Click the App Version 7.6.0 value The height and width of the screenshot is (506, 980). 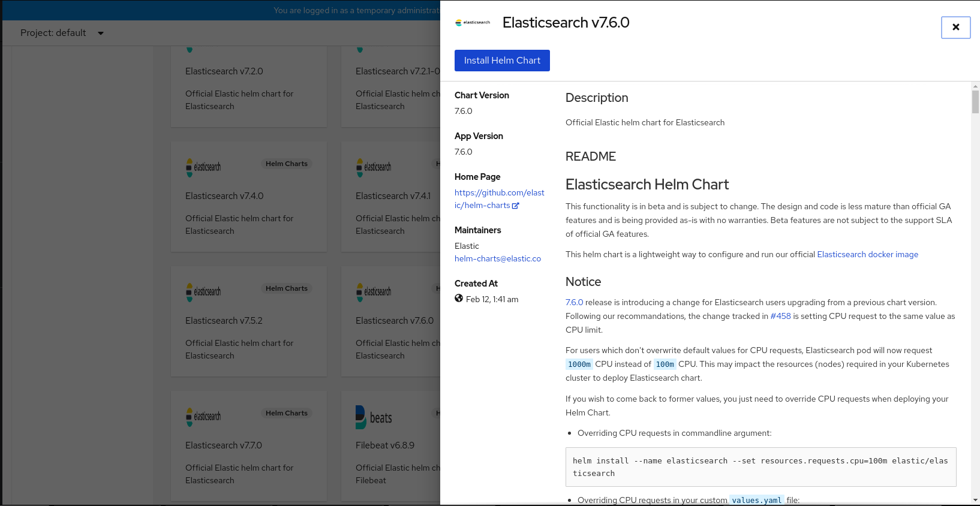point(464,152)
